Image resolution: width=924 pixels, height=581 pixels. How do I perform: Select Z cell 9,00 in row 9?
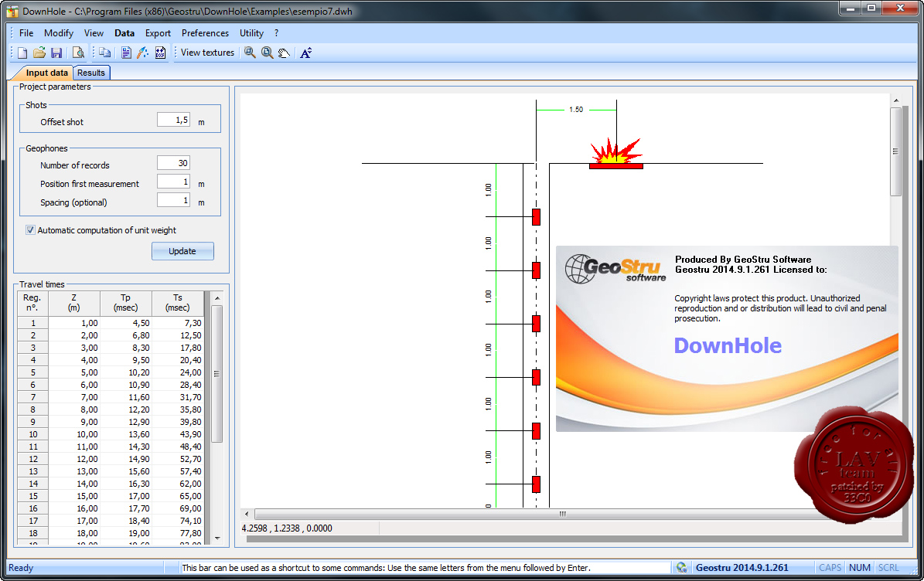[74, 422]
